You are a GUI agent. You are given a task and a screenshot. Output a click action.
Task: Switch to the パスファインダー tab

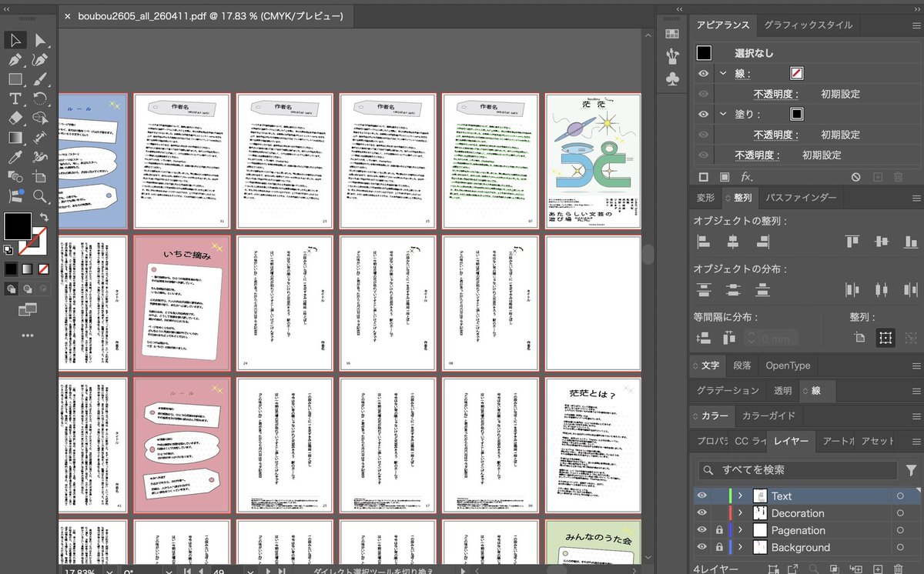[801, 198]
